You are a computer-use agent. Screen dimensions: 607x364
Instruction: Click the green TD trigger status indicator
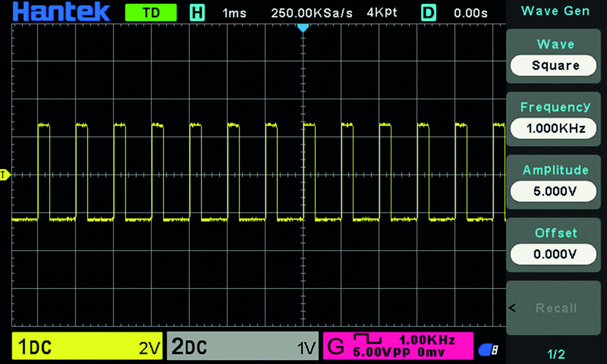click(151, 13)
